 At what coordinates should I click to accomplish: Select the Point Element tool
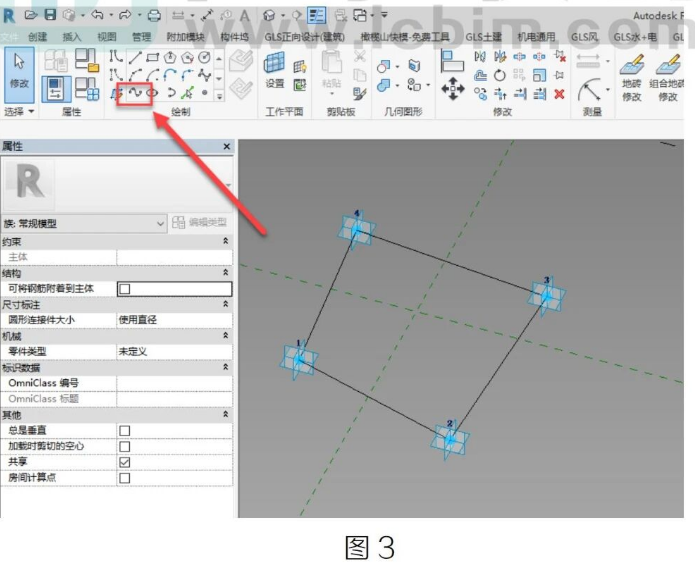[x=204, y=93]
